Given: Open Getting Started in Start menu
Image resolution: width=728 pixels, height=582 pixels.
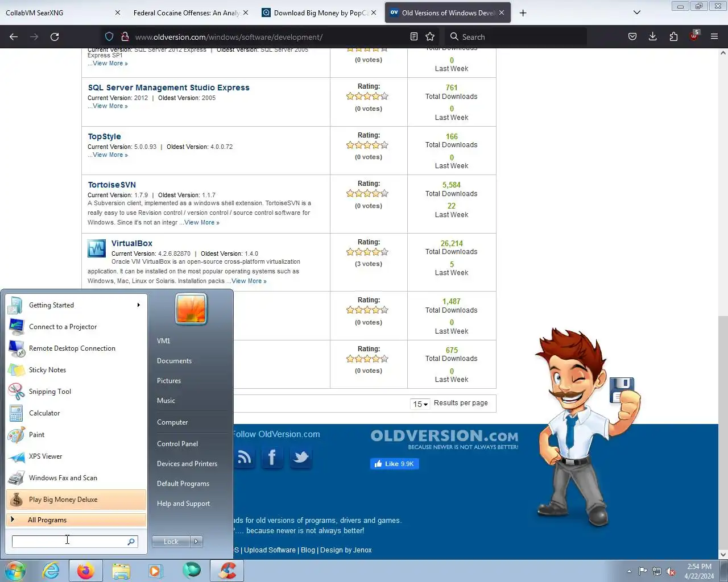Looking at the screenshot, I should click(76, 305).
